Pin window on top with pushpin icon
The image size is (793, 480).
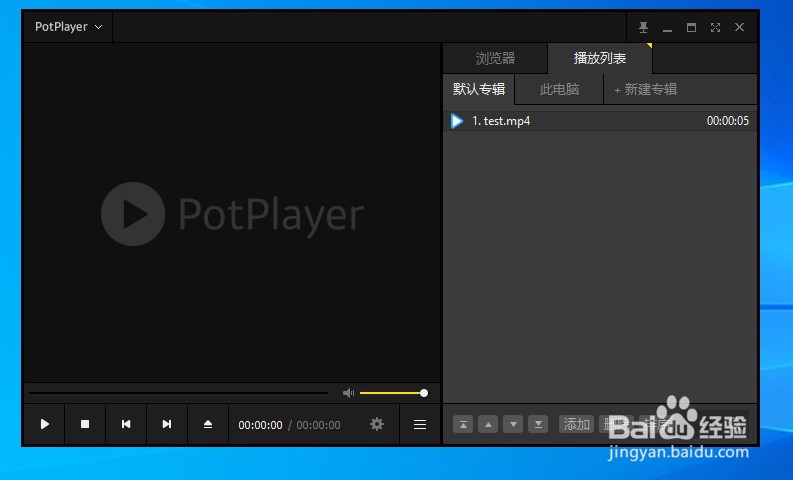(x=643, y=27)
